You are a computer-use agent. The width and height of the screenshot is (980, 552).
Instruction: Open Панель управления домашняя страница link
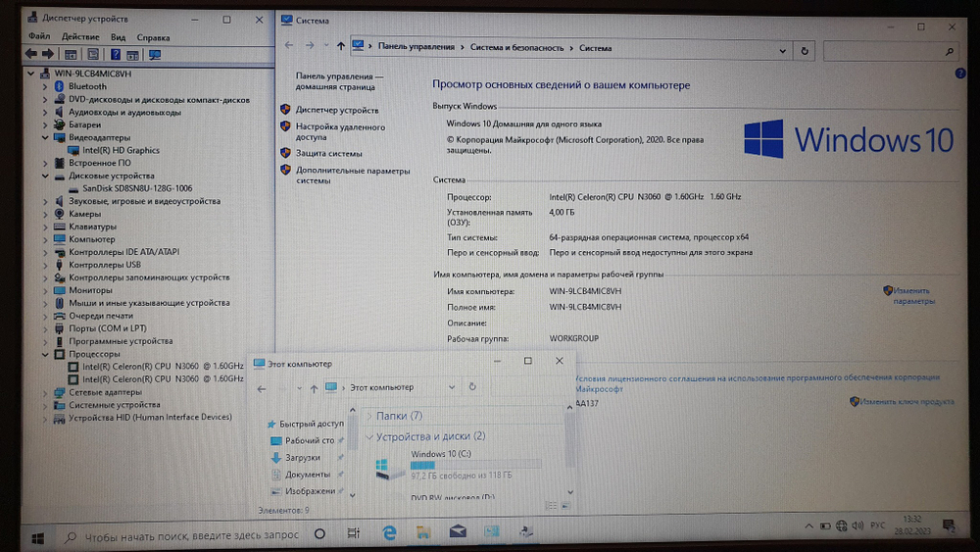coord(338,81)
